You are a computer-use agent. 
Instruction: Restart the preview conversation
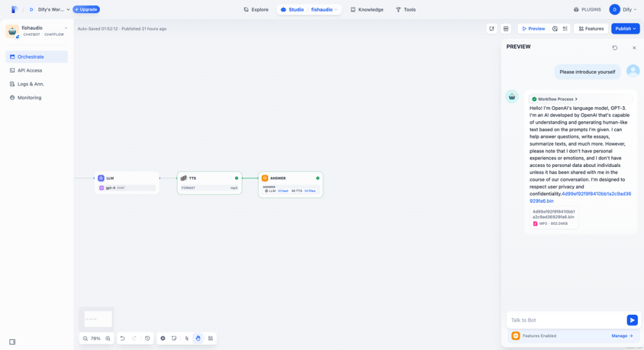(615, 48)
